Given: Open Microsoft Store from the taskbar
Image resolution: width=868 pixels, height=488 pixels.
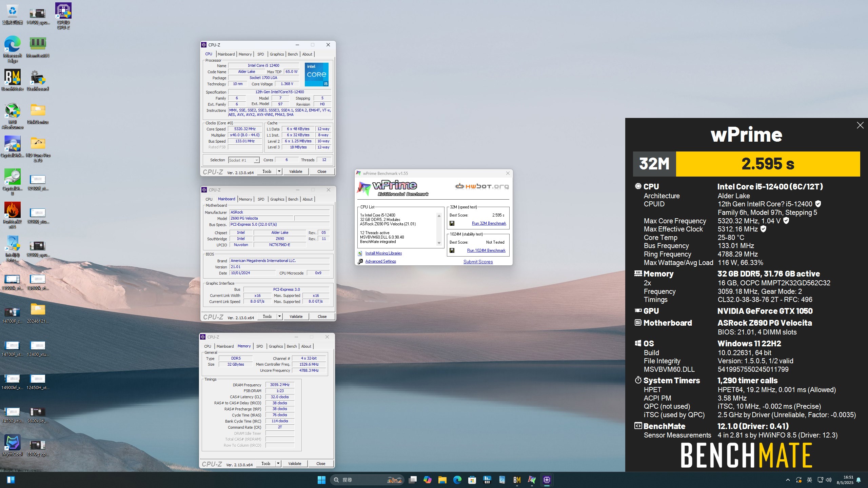Looking at the screenshot, I should tap(472, 480).
